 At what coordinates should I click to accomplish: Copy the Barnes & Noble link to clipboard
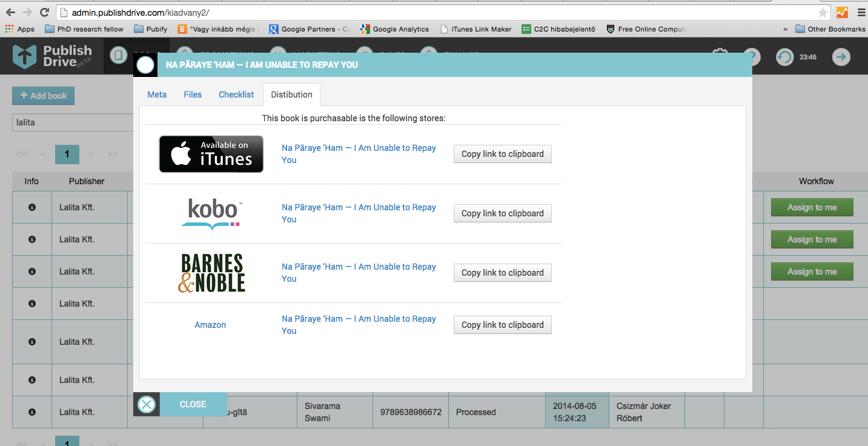click(x=503, y=273)
